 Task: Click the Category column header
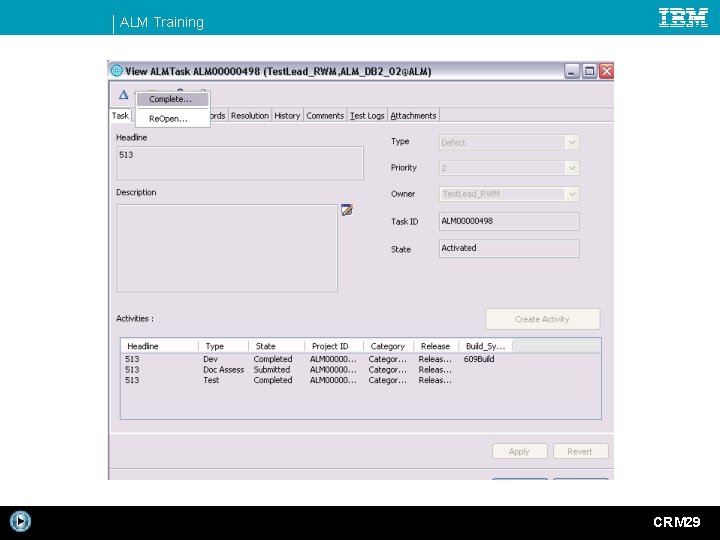[x=388, y=346]
